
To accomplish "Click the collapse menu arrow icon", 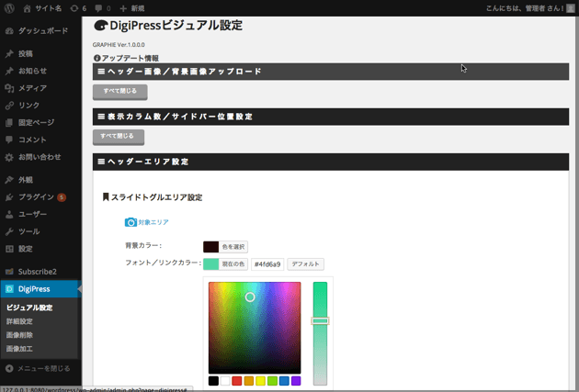I will 9,368.
